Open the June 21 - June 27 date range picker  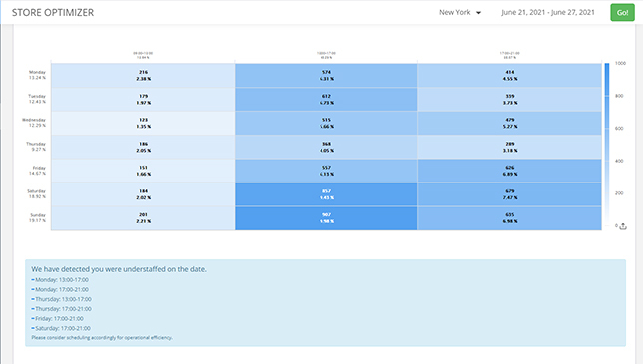[548, 12]
